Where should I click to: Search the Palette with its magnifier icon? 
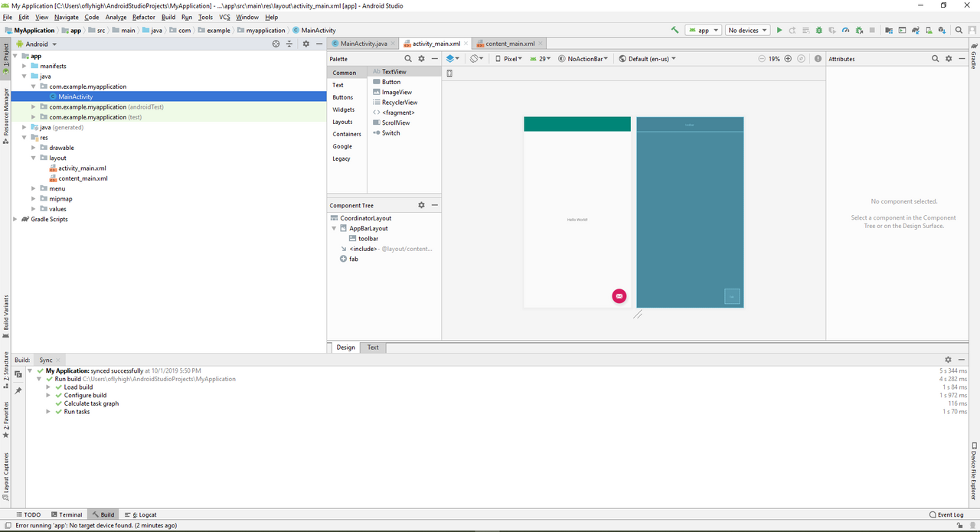point(409,58)
